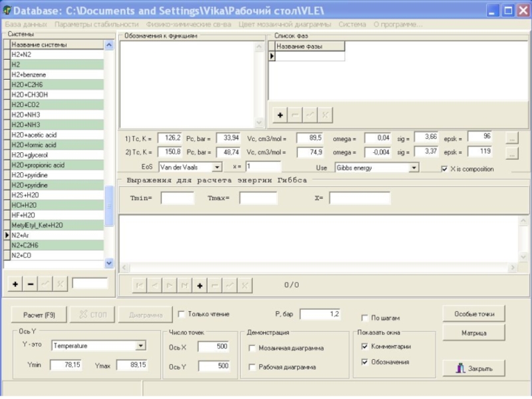532x399 pixels.
Task: Open the База данных menu
Action: pyautogui.click(x=26, y=25)
